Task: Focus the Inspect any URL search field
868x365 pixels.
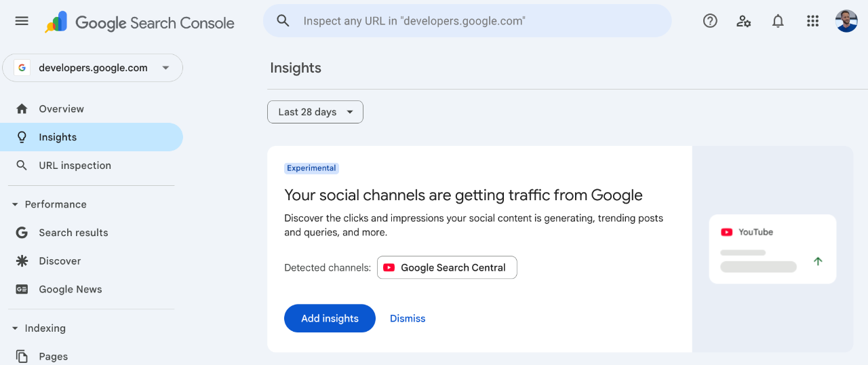Action: click(x=475, y=21)
